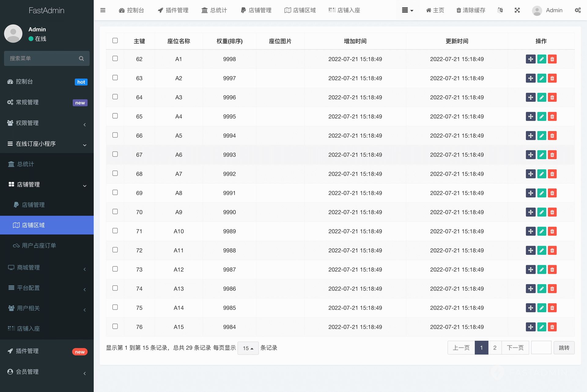Open the language switch icon in header
This screenshot has width=587, height=392.
click(500, 10)
